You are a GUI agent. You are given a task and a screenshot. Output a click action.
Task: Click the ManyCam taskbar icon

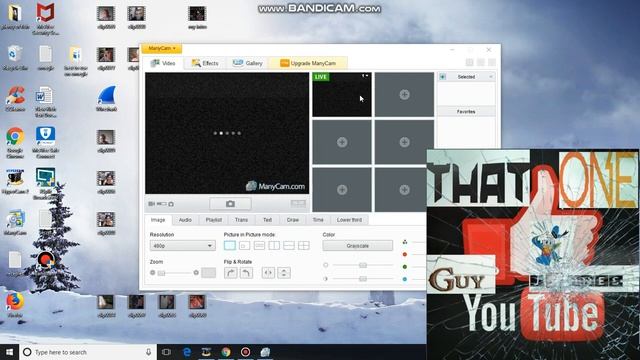point(265,352)
